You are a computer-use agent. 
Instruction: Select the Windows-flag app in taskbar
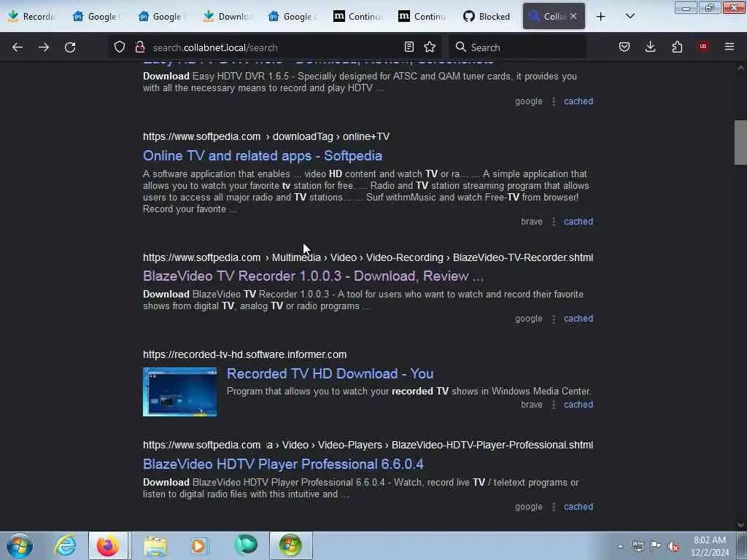[x=290, y=545]
